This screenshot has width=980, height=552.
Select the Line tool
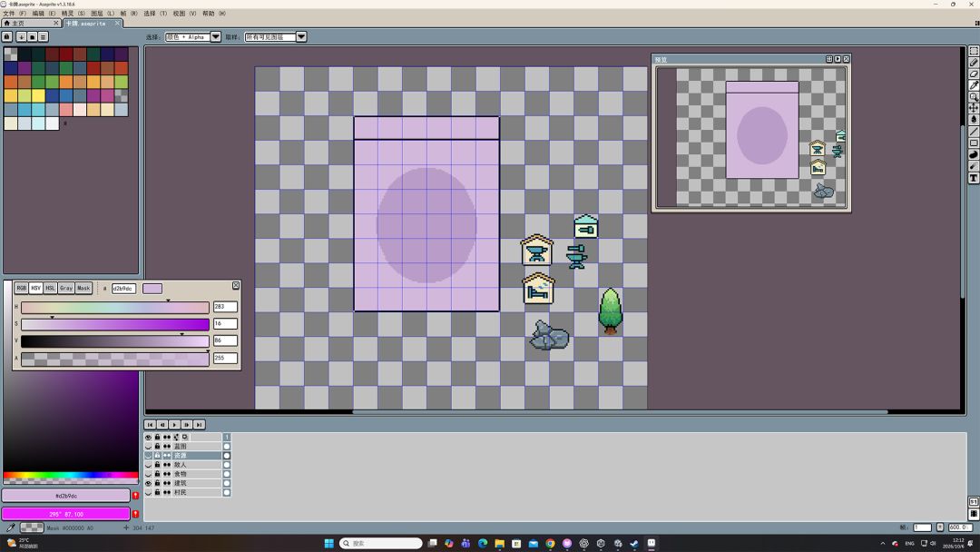click(x=974, y=132)
